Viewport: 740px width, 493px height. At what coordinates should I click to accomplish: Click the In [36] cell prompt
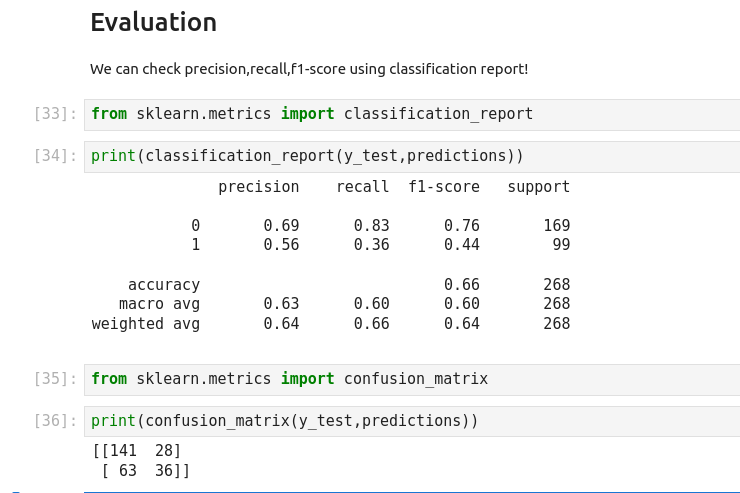tap(55, 421)
